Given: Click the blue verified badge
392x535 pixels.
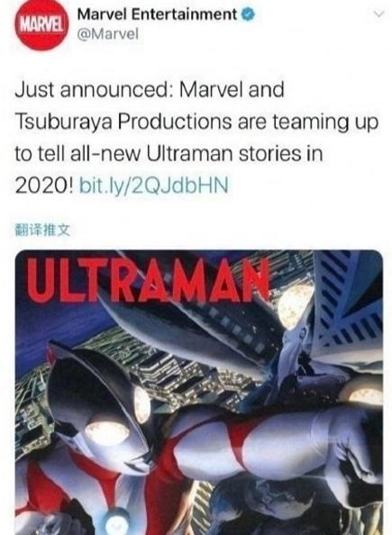Looking at the screenshot, I should pyautogui.click(x=248, y=14).
